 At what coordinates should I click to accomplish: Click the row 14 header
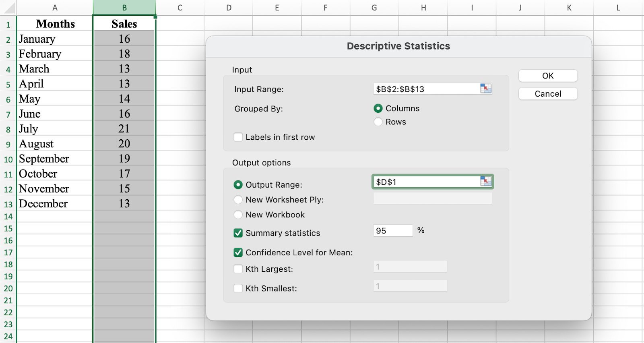8,217
